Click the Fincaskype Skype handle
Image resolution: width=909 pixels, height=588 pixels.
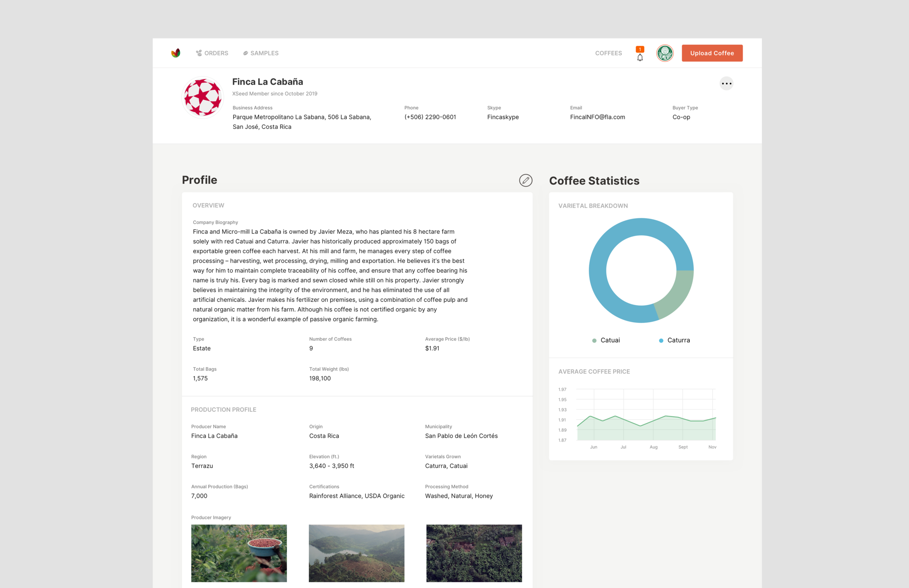click(x=503, y=117)
